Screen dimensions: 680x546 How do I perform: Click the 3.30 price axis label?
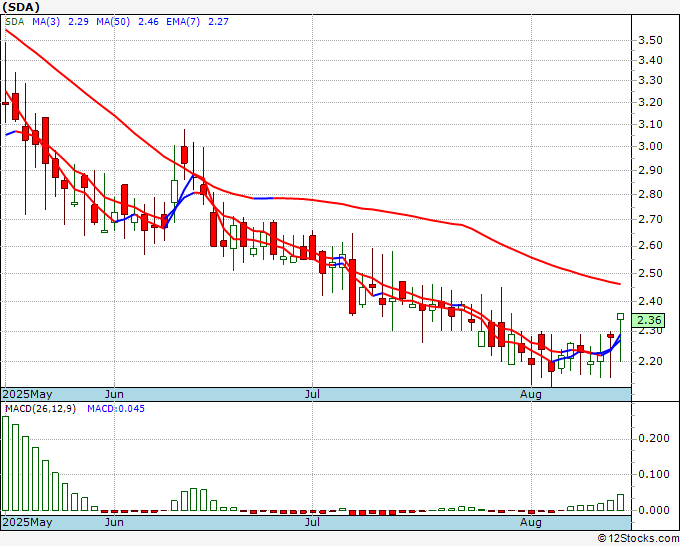[650, 80]
